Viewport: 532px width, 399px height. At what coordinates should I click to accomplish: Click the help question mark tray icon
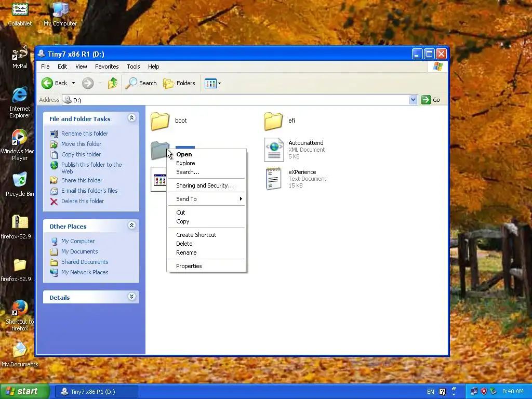pyautogui.click(x=442, y=392)
